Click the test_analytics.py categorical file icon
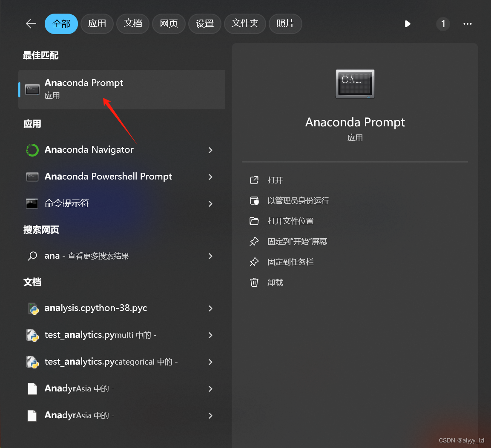This screenshot has height=448, width=491. 32,362
